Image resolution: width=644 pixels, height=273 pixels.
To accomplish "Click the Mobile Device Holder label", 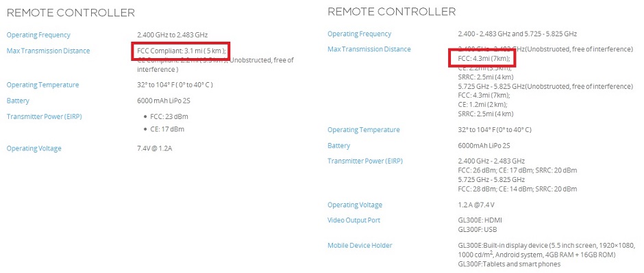I will tap(360, 246).
